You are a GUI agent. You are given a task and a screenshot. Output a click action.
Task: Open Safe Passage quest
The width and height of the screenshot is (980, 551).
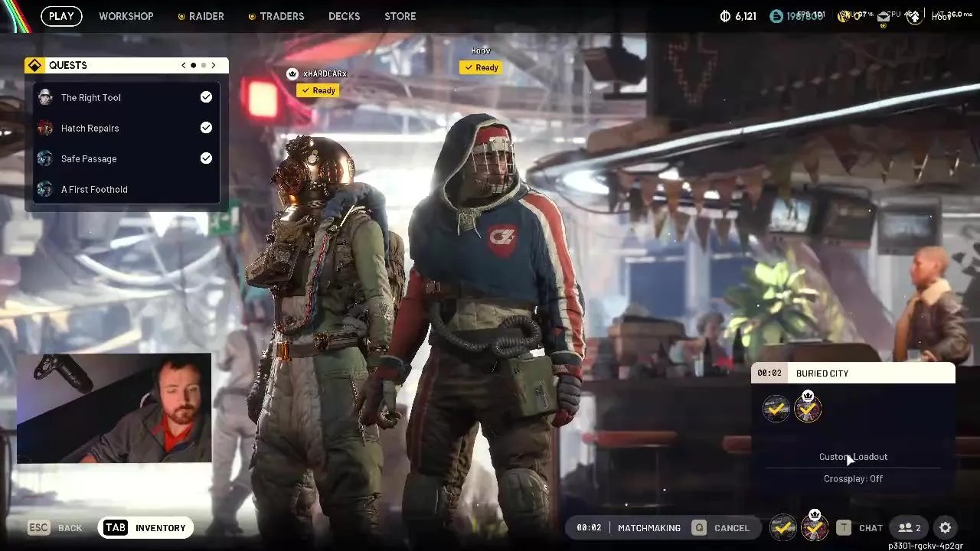(x=126, y=158)
